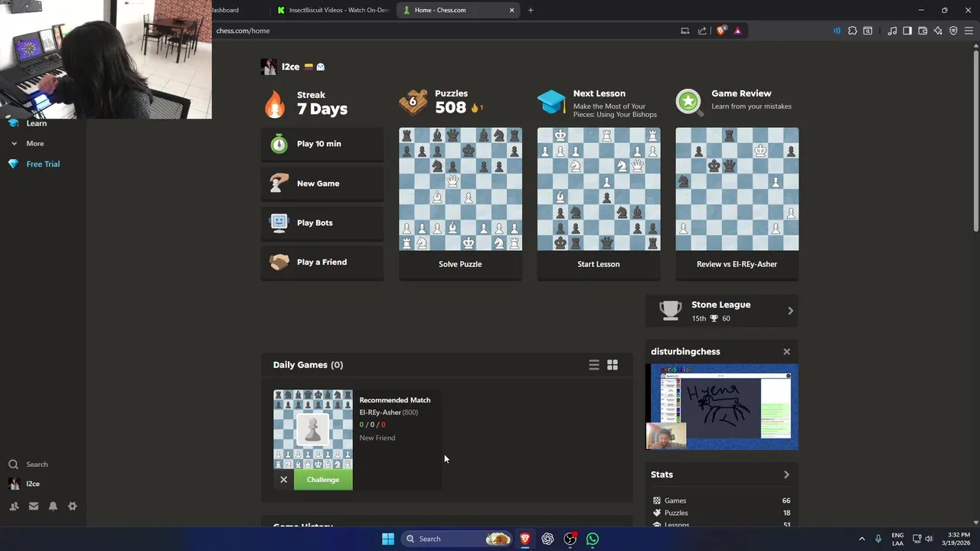Click the Play Bots button

tap(322, 223)
